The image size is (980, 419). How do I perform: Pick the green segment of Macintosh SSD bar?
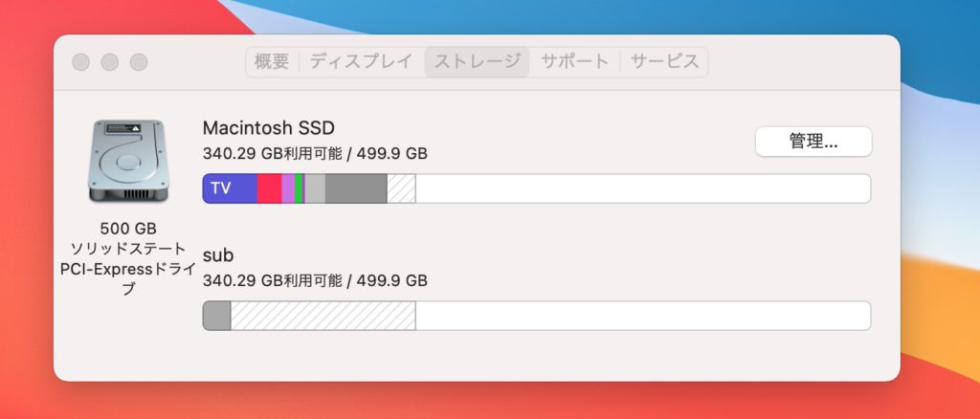300,188
